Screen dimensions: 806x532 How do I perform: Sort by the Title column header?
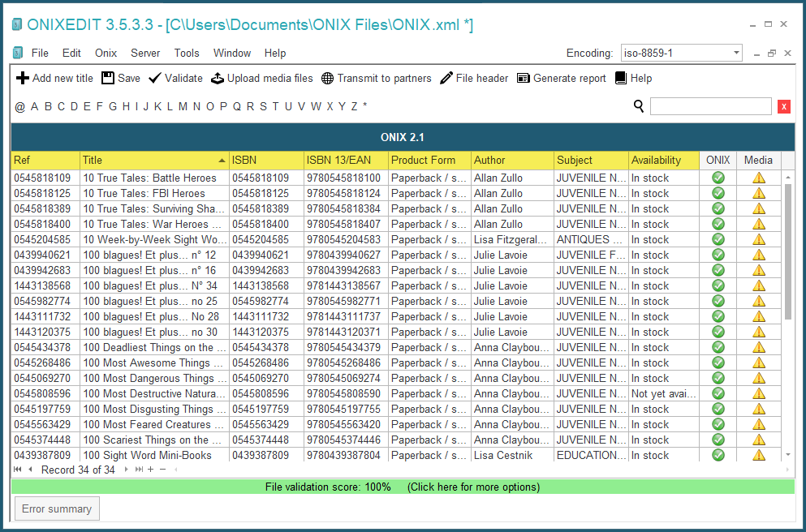[154, 161]
